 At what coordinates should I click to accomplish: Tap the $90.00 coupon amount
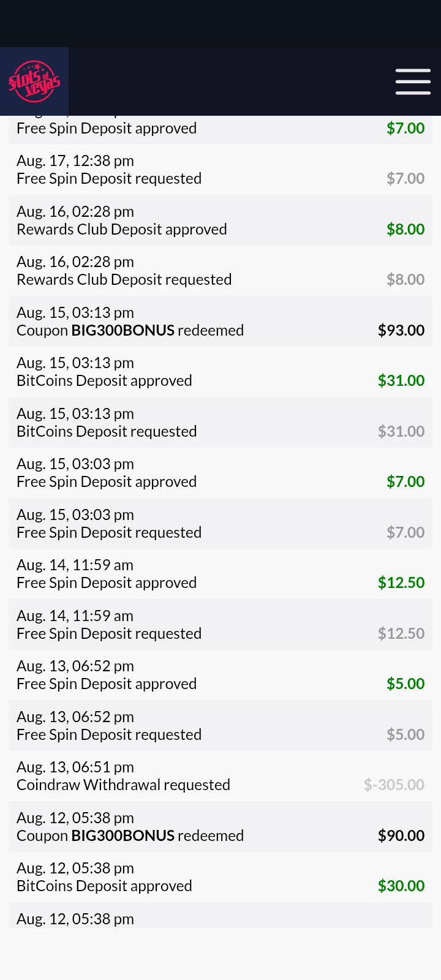click(401, 835)
